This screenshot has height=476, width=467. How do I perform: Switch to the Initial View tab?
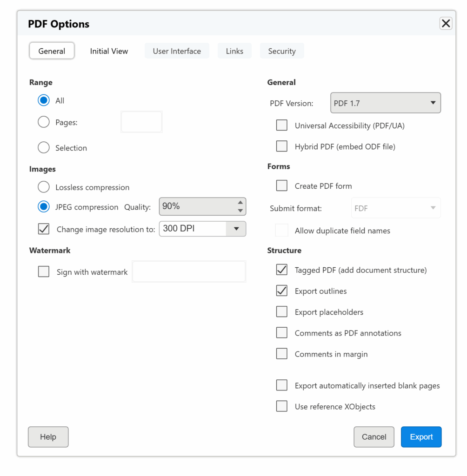tap(109, 51)
